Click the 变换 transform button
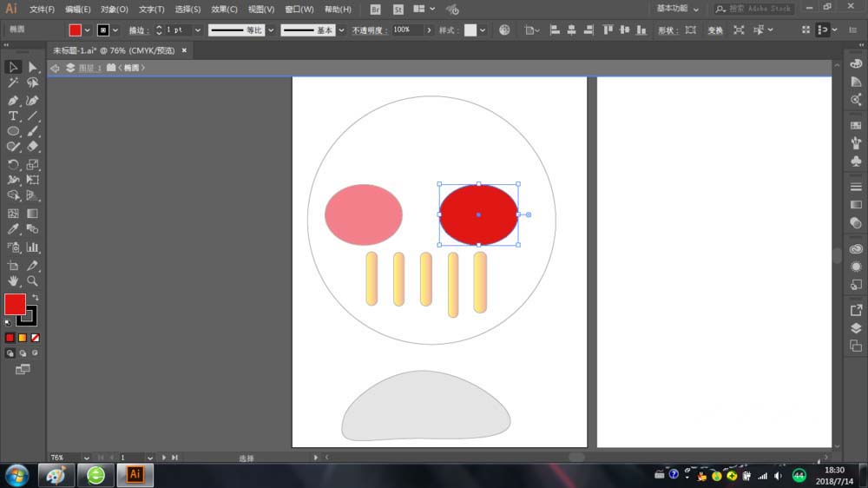 tap(715, 30)
